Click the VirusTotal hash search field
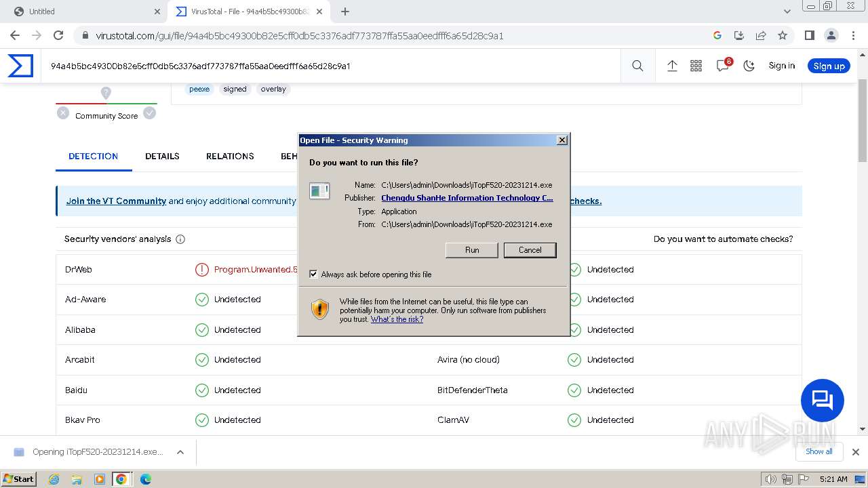This screenshot has width=868, height=488. pos(332,66)
